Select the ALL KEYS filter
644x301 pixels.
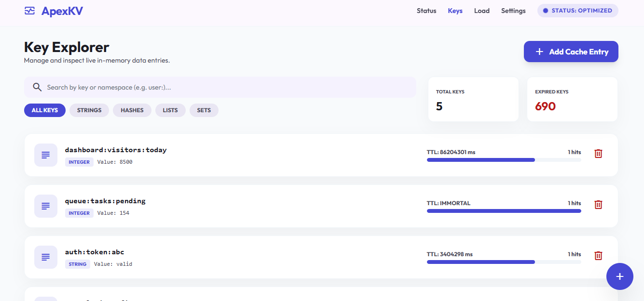45,110
